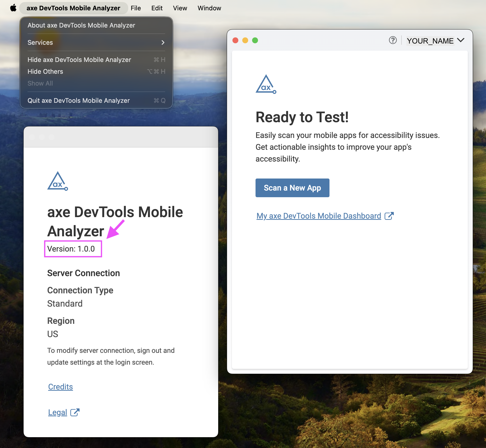
Task: Click the Apple menu icon
Action: [x=13, y=8]
